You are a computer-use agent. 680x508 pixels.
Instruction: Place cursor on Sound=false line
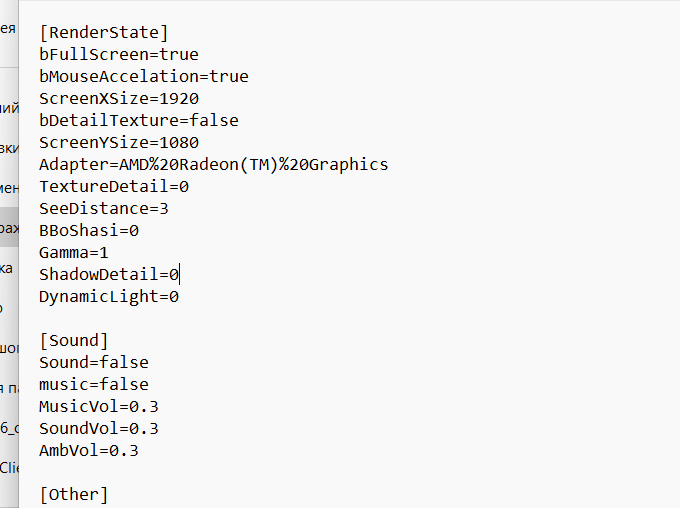[94, 363]
